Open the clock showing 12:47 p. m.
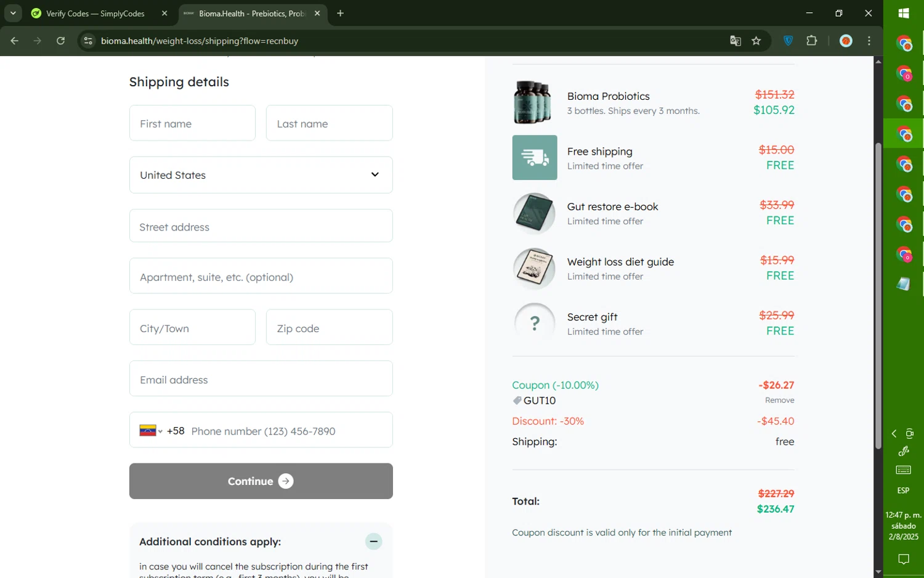924x578 pixels. tap(904, 526)
